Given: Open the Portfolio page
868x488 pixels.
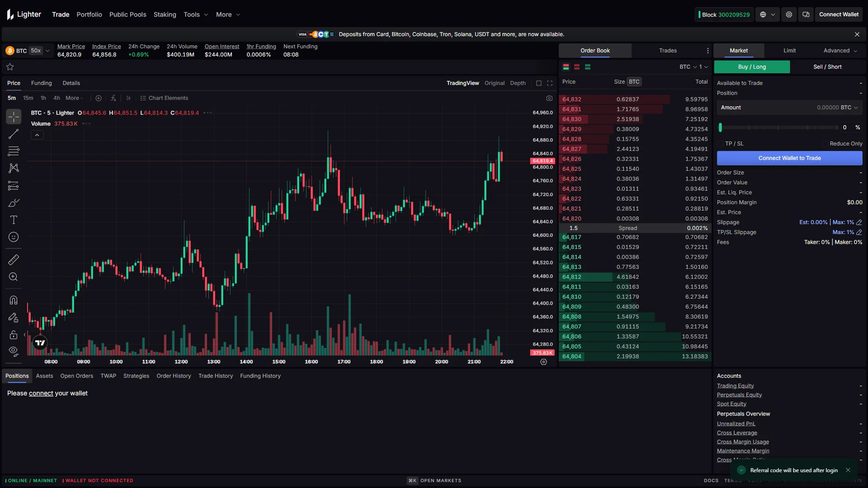Looking at the screenshot, I should click(x=89, y=14).
